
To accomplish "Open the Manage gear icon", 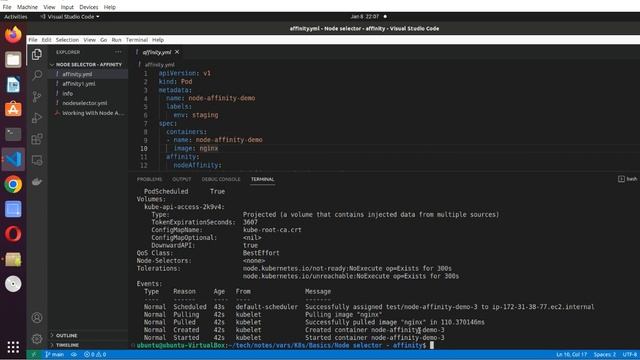I will coord(37,338).
